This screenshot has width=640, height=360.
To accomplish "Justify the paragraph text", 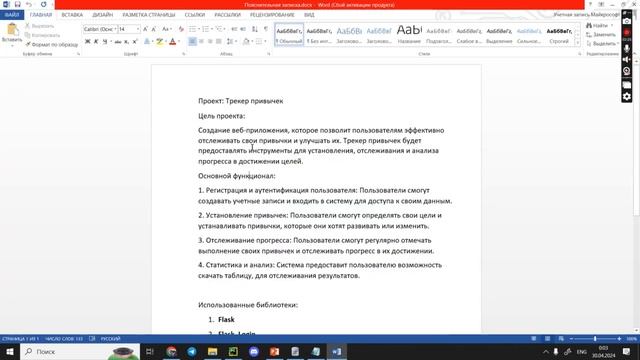I will pos(219,41).
